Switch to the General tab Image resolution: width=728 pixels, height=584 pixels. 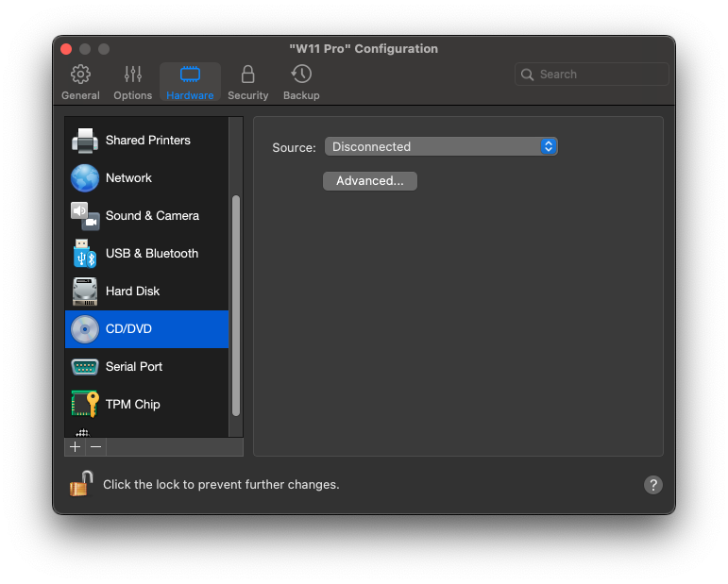click(80, 82)
